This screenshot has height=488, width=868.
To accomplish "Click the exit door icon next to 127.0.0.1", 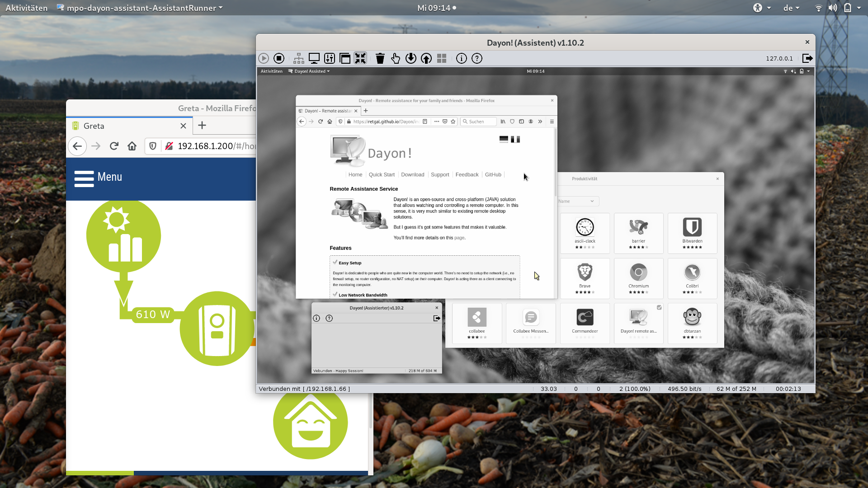I will coord(808,58).
